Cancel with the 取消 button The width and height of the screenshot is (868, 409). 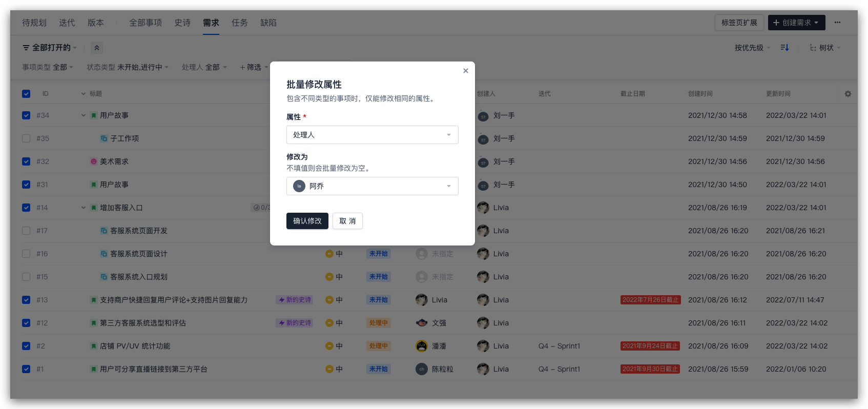[347, 221]
